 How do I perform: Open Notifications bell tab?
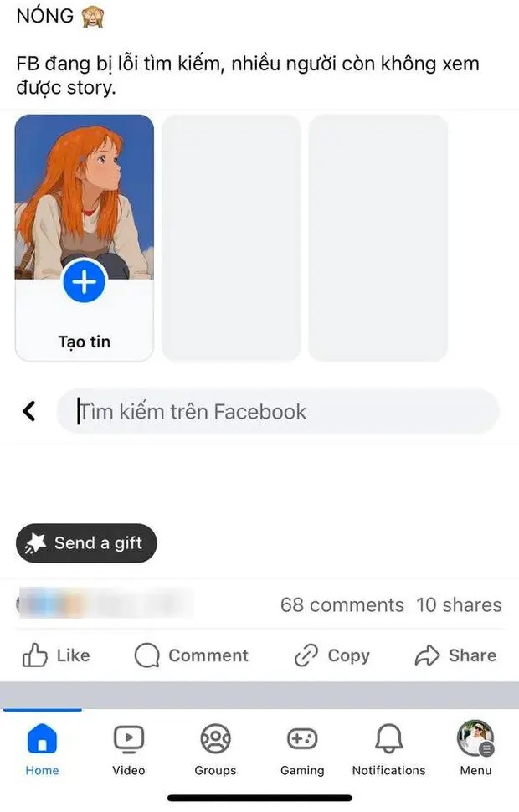click(x=388, y=748)
